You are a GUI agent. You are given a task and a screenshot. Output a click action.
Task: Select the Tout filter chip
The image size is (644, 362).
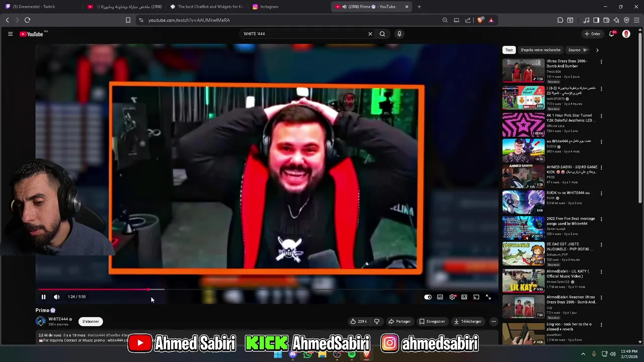[509, 50]
